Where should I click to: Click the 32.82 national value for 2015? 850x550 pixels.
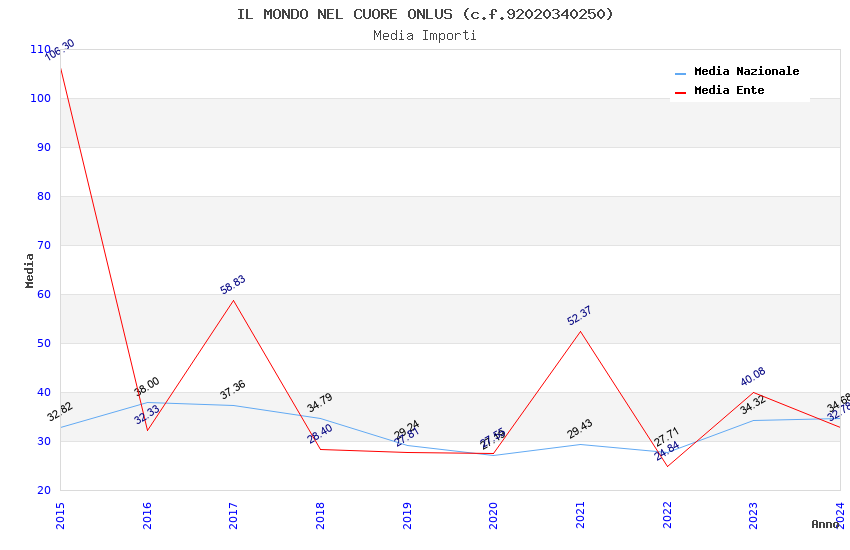pyautogui.click(x=60, y=412)
